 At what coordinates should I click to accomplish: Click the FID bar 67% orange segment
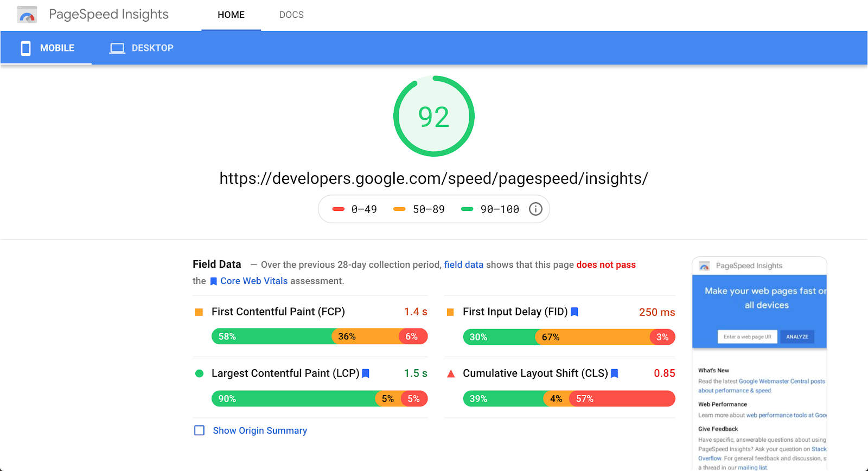(593, 337)
